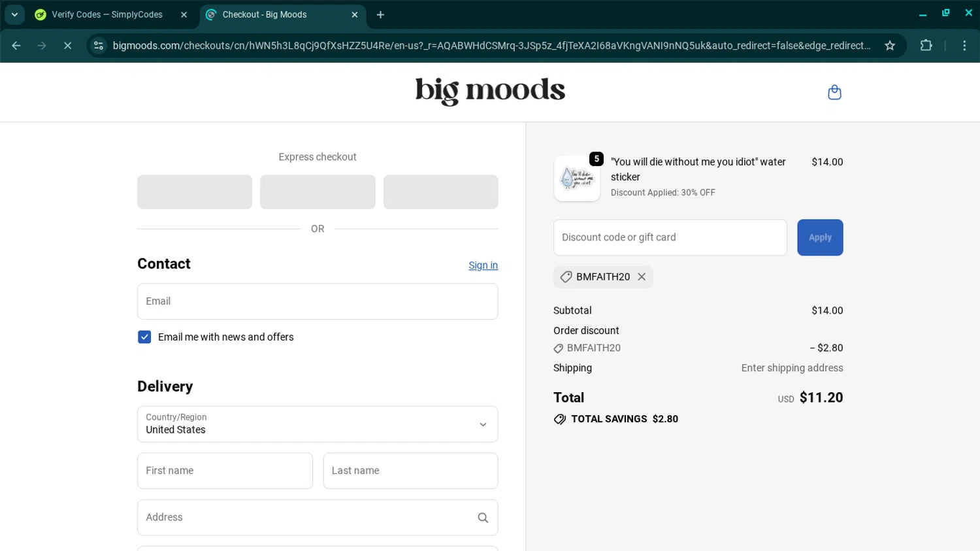Click the water sticker product title

(698, 169)
